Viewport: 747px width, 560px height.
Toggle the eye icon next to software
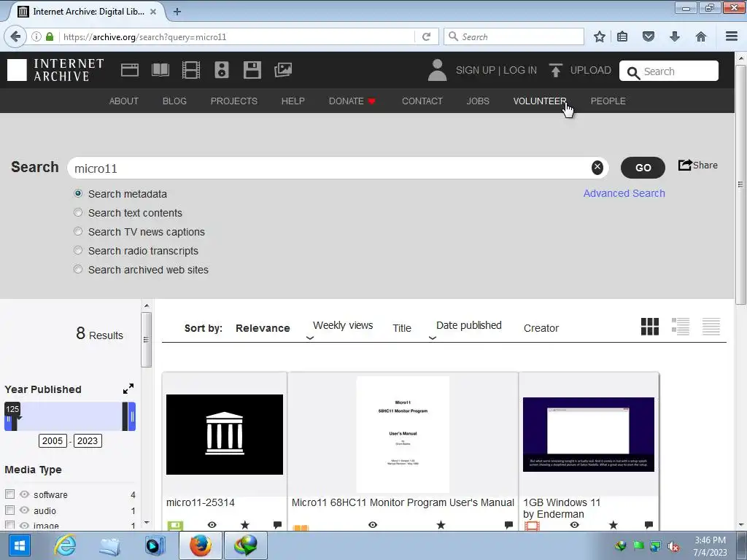(x=24, y=494)
